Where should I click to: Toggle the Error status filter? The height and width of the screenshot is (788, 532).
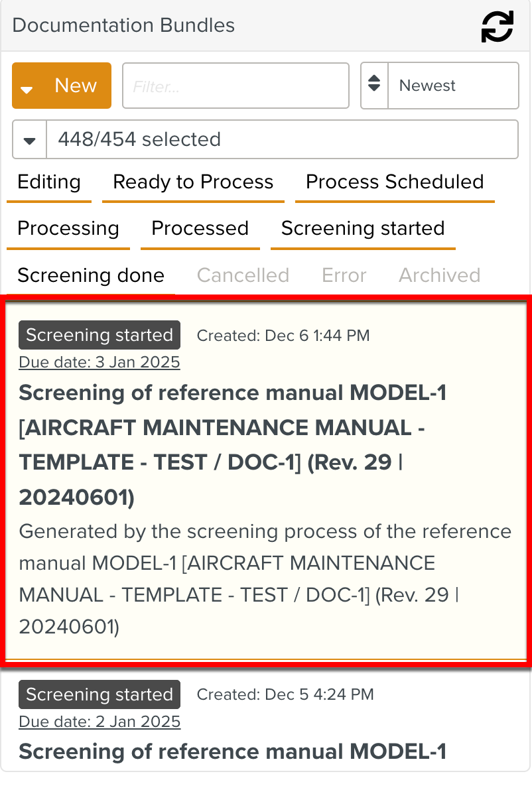pyautogui.click(x=344, y=275)
